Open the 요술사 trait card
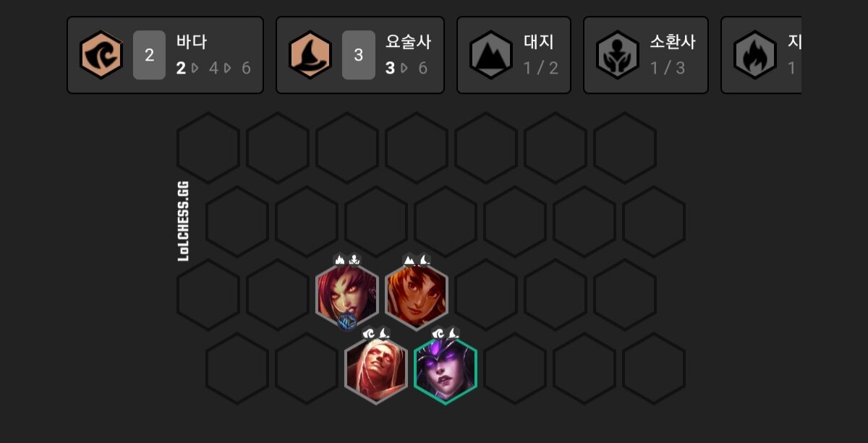The width and height of the screenshot is (868, 443). 360,55
